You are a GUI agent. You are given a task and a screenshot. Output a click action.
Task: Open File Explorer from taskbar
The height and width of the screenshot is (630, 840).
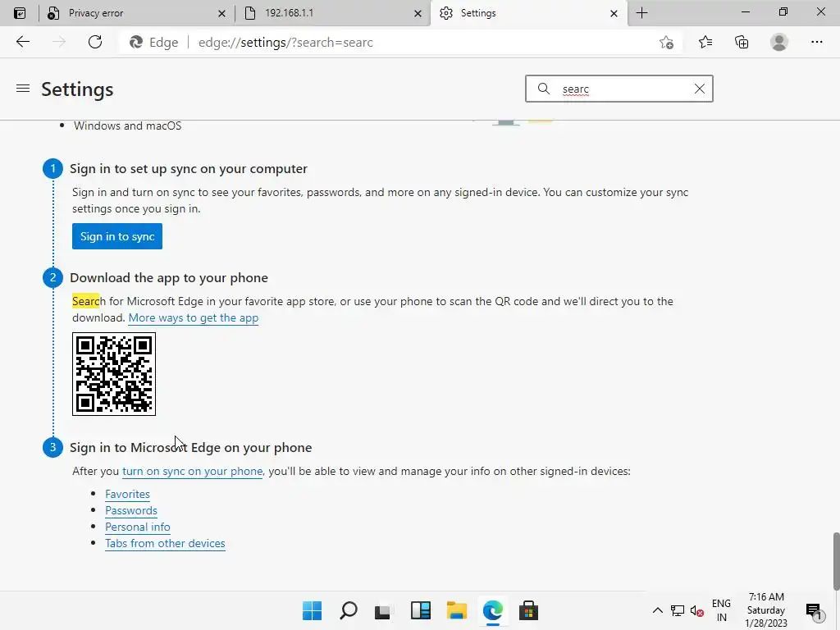tap(456, 610)
